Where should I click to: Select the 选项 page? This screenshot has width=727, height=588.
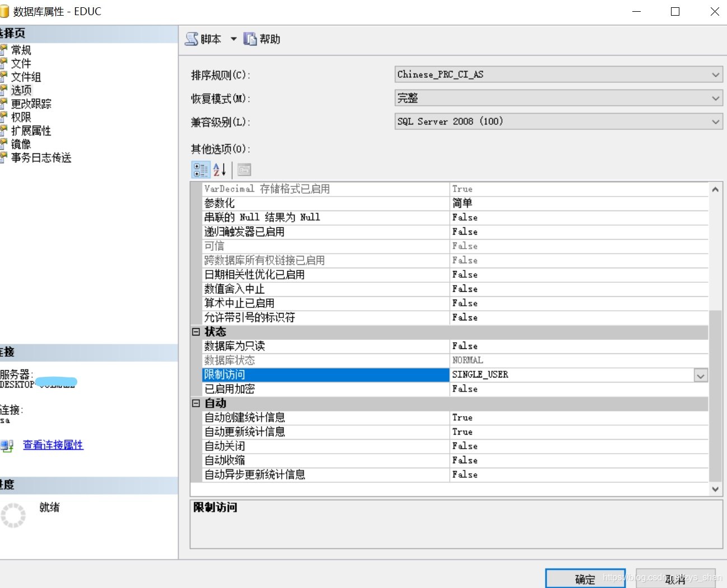21,90
